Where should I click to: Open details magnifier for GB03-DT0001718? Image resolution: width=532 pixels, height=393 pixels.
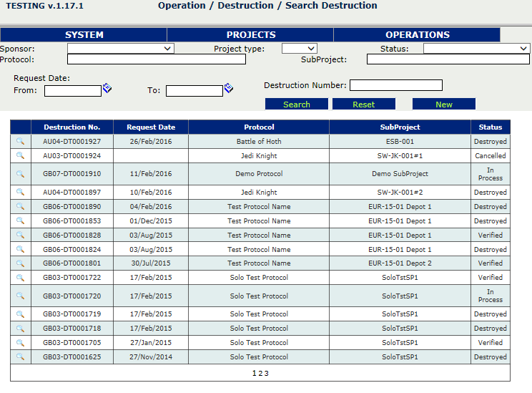[x=20, y=328]
